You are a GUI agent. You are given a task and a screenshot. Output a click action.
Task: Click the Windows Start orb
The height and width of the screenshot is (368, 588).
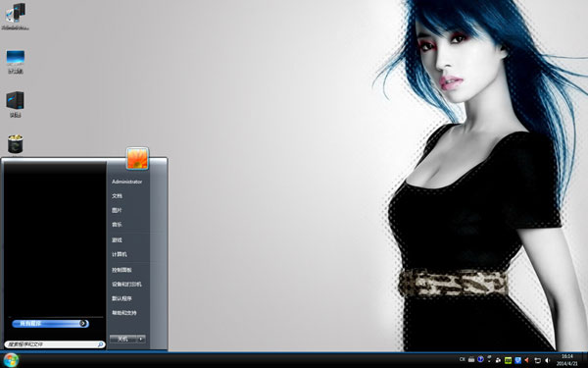(11, 360)
